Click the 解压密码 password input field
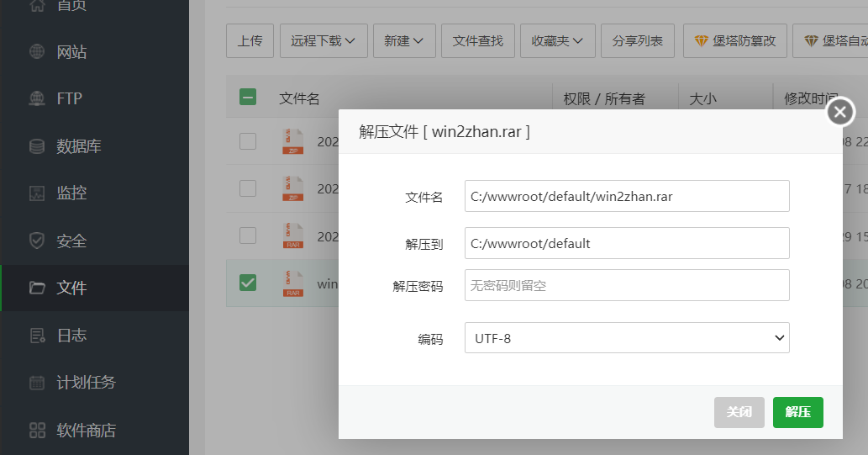Viewport: 868px width, 455px height. [x=627, y=285]
